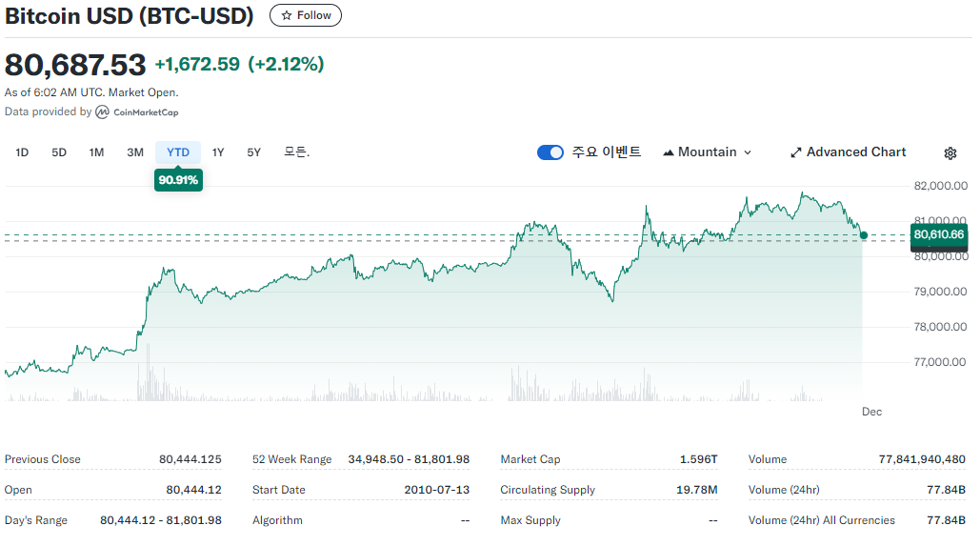Click the Bitcoin USD (BTC-USD) title
This screenshot has width=980, height=546.
pos(130,16)
